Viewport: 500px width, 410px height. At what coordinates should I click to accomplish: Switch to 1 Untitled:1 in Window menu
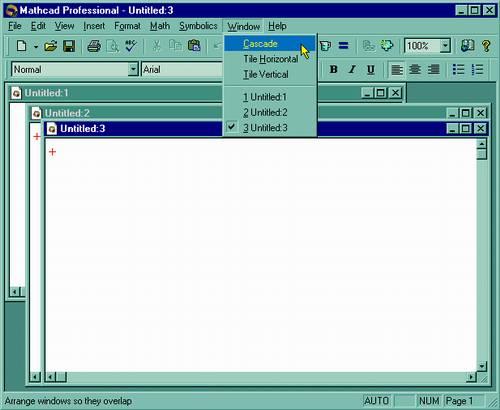[x=269, y=97]
